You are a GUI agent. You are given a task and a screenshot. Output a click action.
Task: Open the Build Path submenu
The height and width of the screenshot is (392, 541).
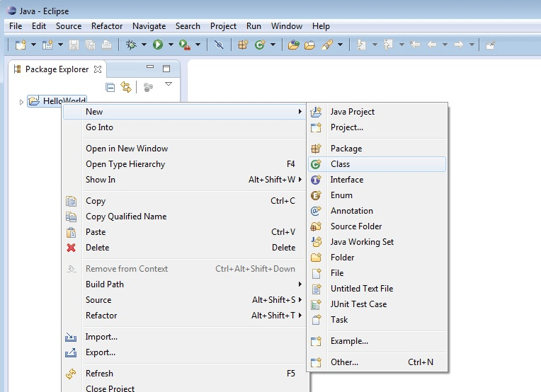(184, 284)
